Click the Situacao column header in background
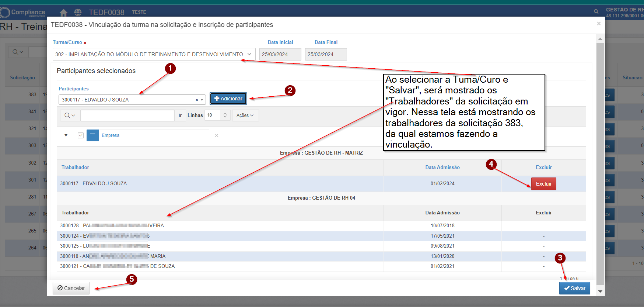Screen dimensions: 644x307 pos(632,77)
